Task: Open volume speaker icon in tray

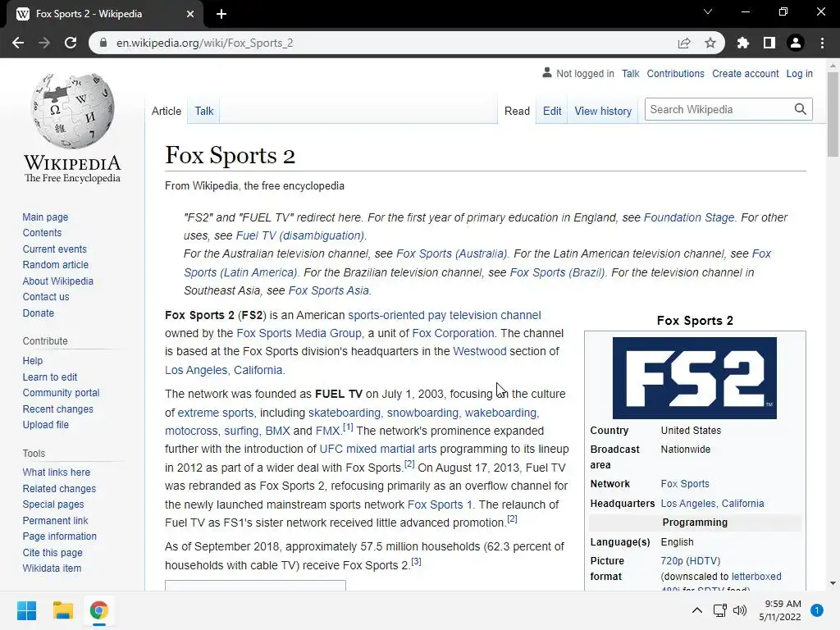Action: click(740, 610)
